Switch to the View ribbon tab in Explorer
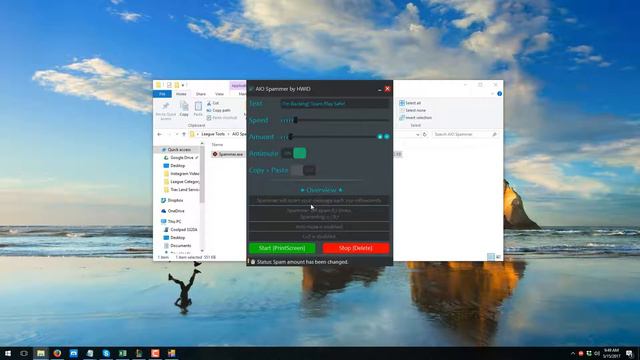640x360 pixels. coord(219,94)
